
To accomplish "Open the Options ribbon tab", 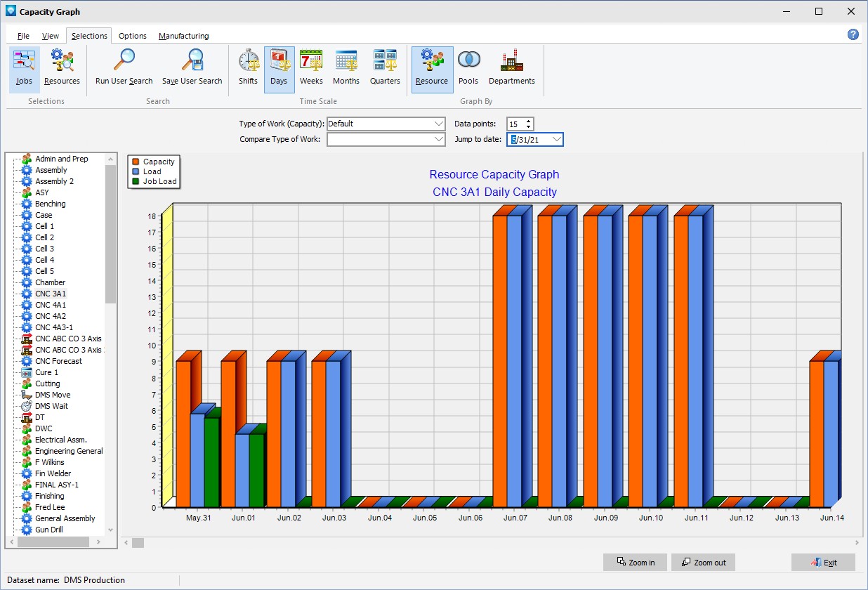I will (132, 36).
